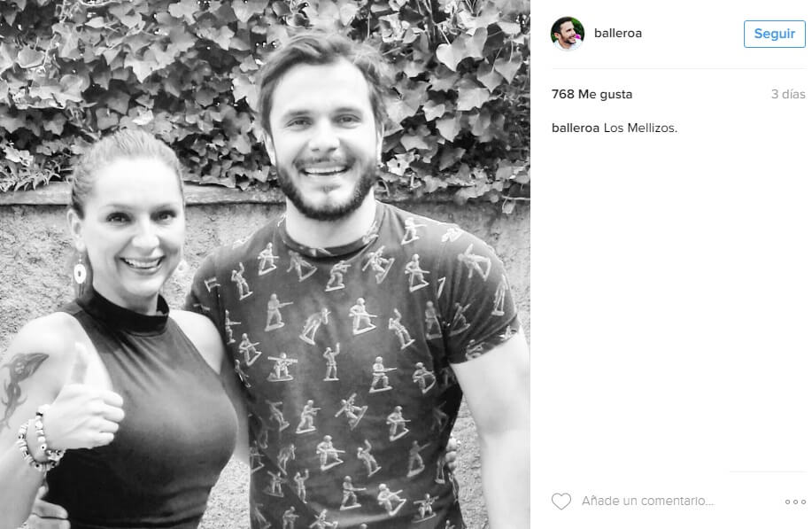Open the three-dot more options menu
The image size is (812, 529).
pos(795,502)
